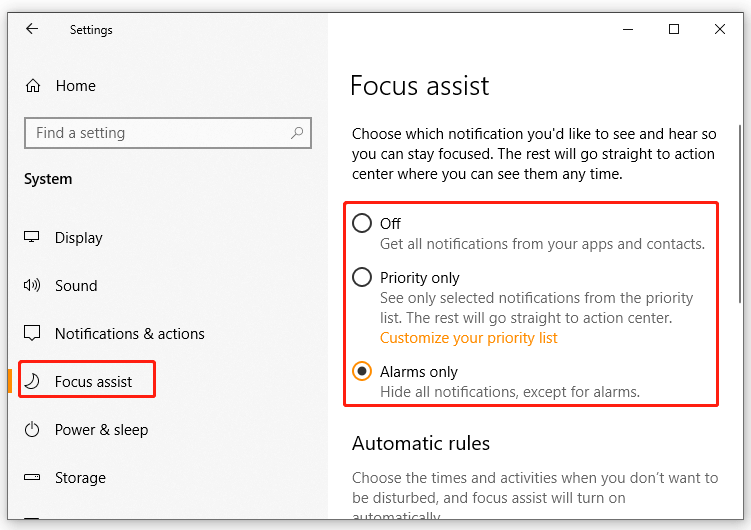Click the Display monitor icon
Viewport: 751px width, 530px height.
32,237
